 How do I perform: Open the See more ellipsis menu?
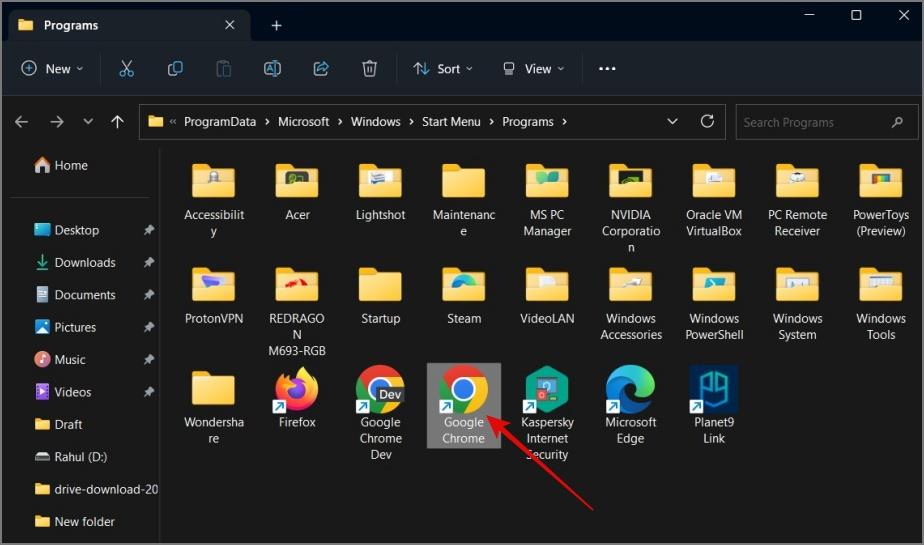coord(607,69)
